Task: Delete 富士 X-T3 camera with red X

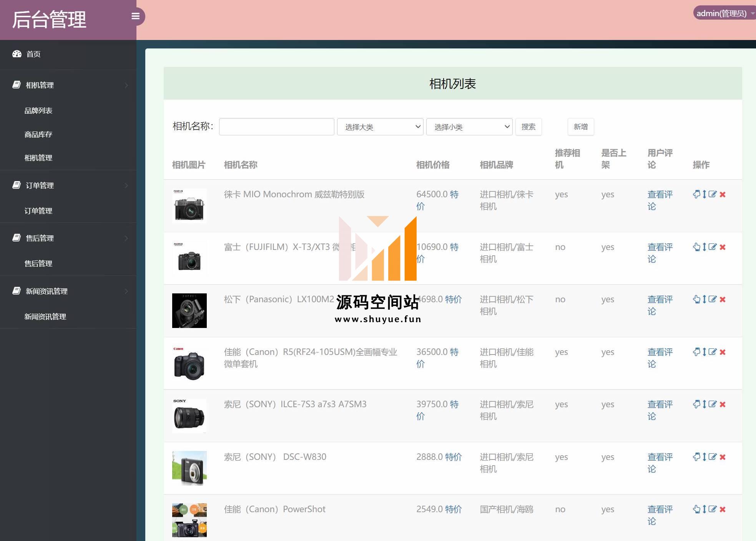Action: (723, 247)
